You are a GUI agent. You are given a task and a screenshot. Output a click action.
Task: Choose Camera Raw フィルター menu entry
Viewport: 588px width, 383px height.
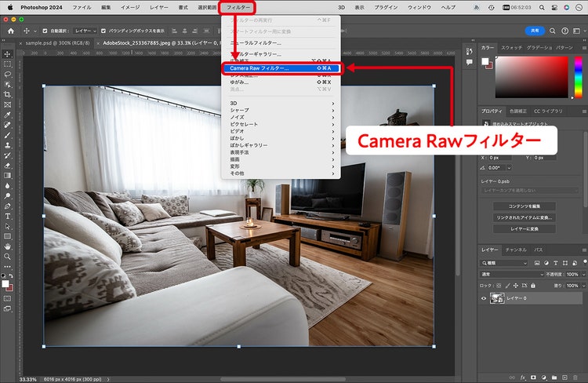pos(281,68)
